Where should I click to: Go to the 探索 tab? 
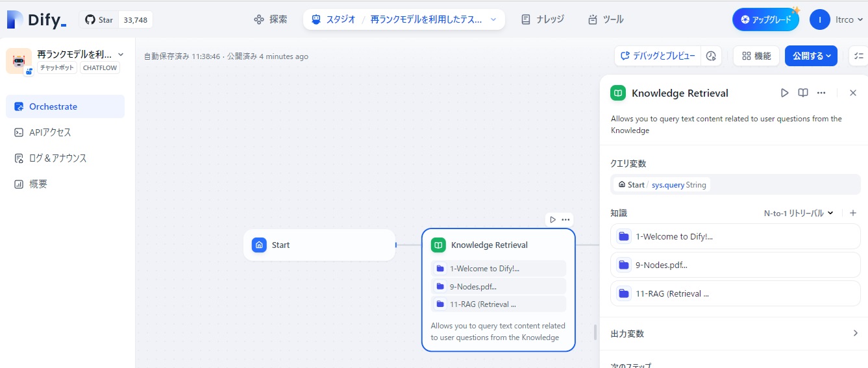[271, 19]
